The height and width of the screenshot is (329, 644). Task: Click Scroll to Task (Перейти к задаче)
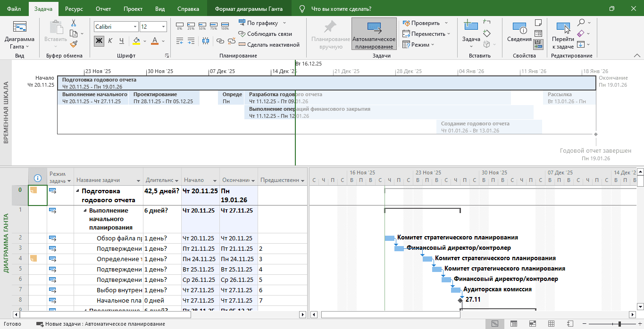tap(563, 35)
